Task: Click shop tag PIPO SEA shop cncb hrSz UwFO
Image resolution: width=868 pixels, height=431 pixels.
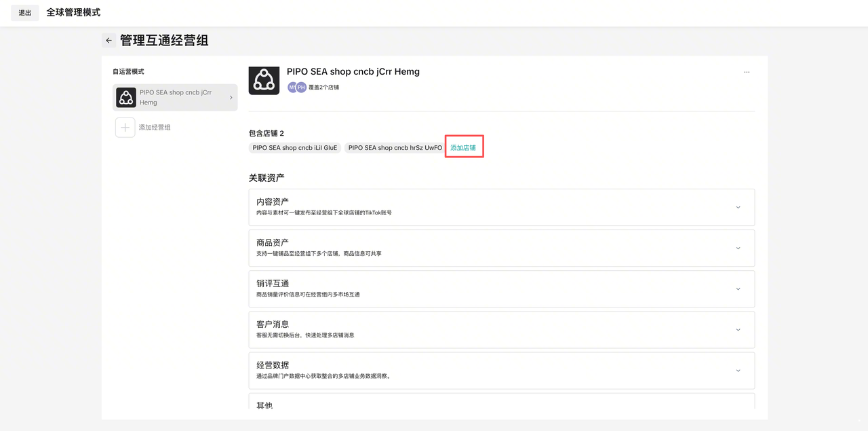Action: pyautogui.click(x=395, y=148)
